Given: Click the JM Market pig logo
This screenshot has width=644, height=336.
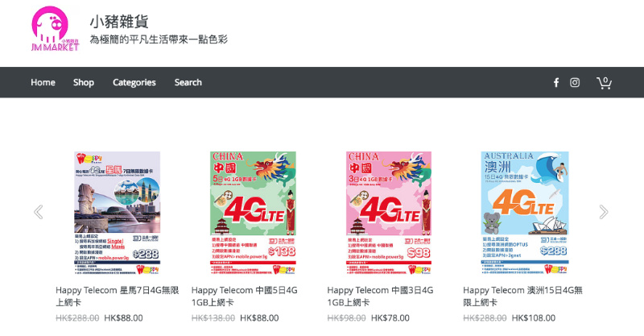Looking at the screenshot, I should point(55,28).
